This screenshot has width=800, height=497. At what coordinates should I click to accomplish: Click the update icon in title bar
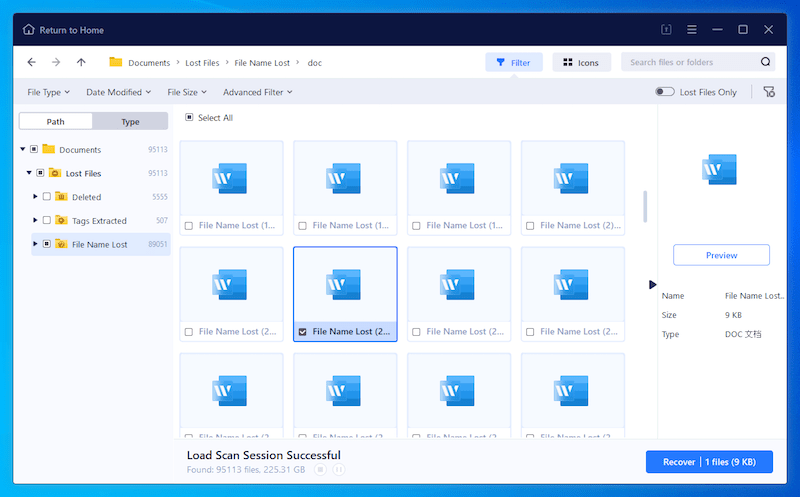pos(666,30)
